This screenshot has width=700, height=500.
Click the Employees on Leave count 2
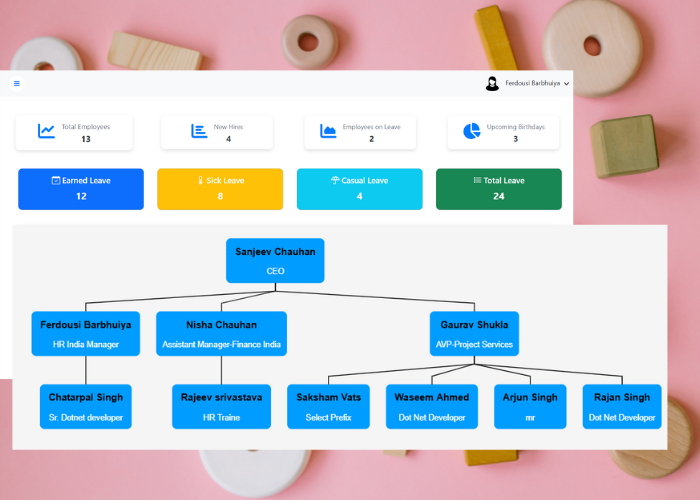[x=371, y=139]
